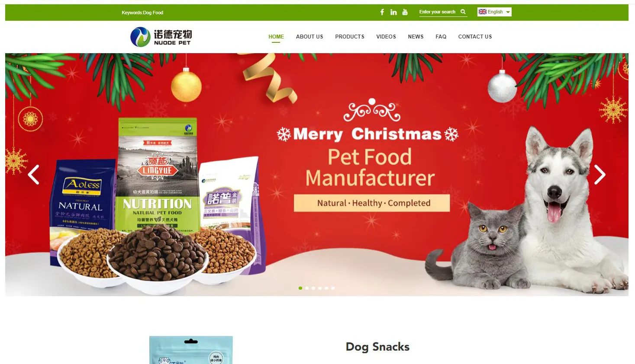635x364 pixels.
Task: Expand the English language dropdown
Action: point(494,12)
